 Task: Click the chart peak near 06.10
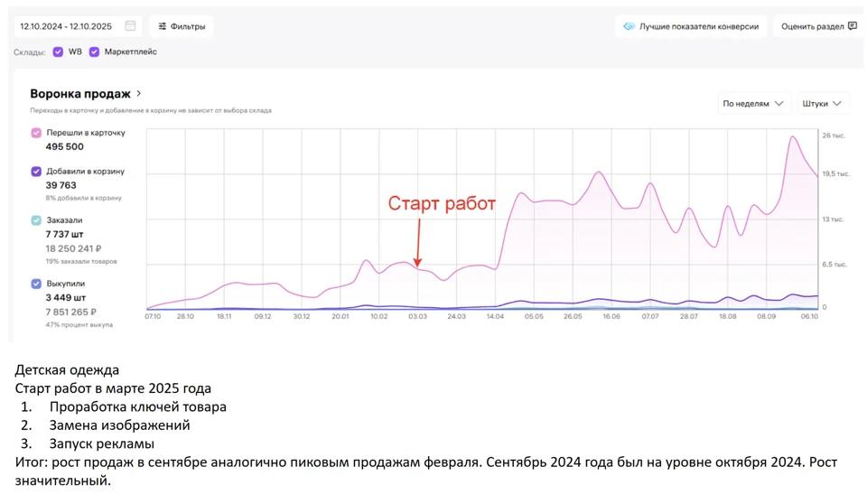(x=794, y=136)
